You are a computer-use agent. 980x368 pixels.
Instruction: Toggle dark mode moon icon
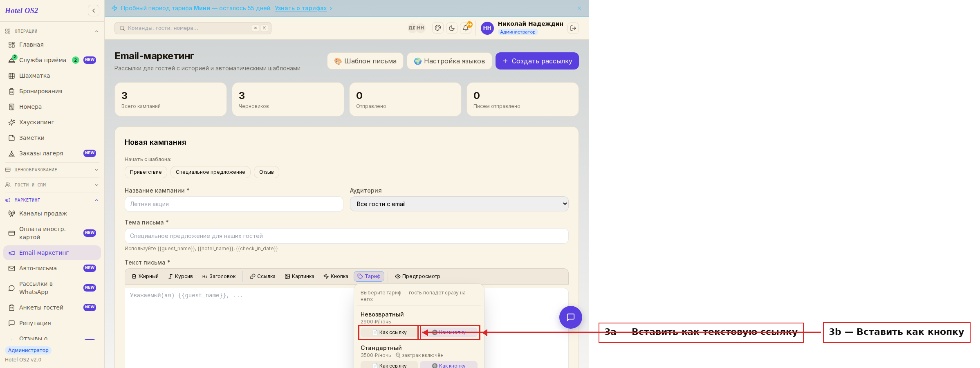coord(452,28)
